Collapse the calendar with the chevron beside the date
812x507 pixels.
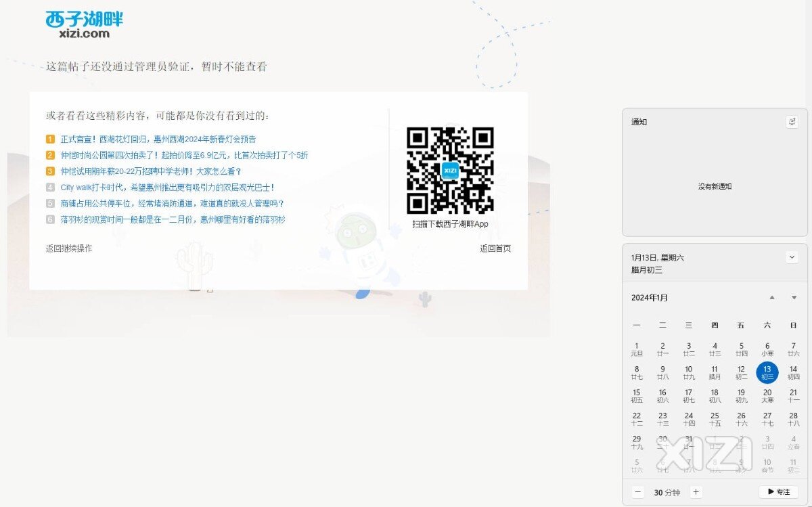(x=792, y=257)
